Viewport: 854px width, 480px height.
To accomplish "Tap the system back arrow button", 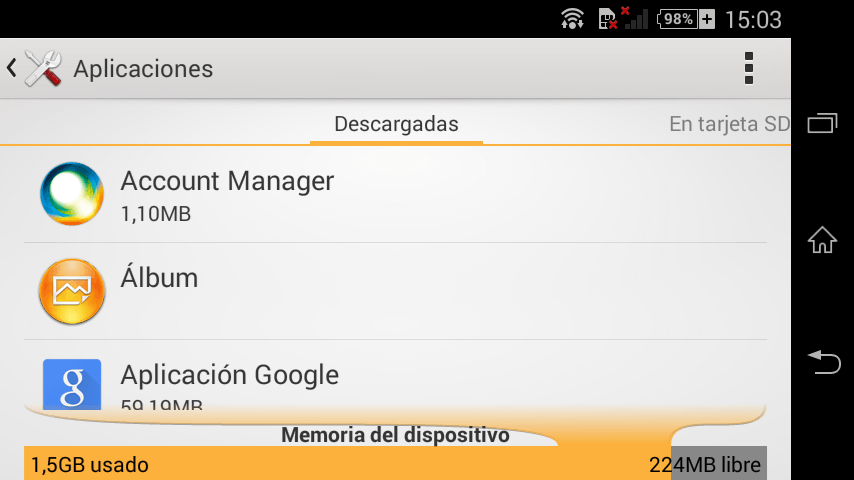I will click(x=824, y=362).
